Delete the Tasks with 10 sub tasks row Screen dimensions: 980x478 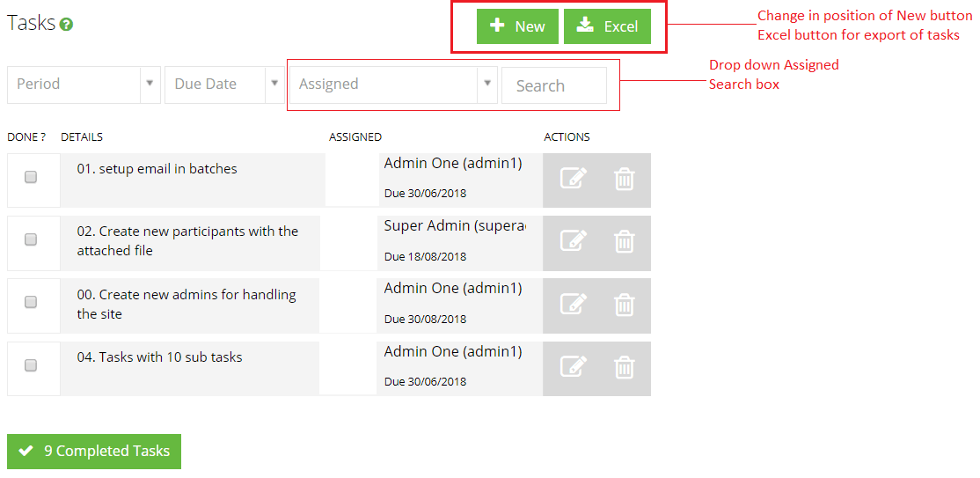624,367
